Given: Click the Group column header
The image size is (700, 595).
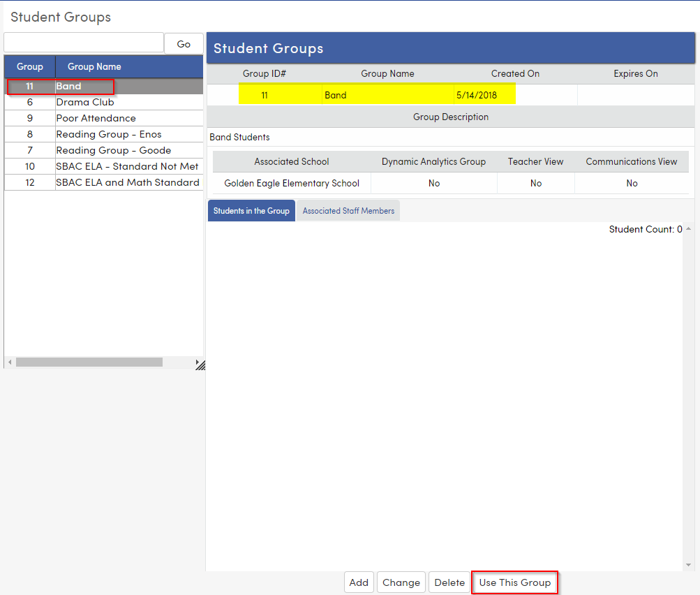Looking at the screenshot, I should tap(29, 66).
